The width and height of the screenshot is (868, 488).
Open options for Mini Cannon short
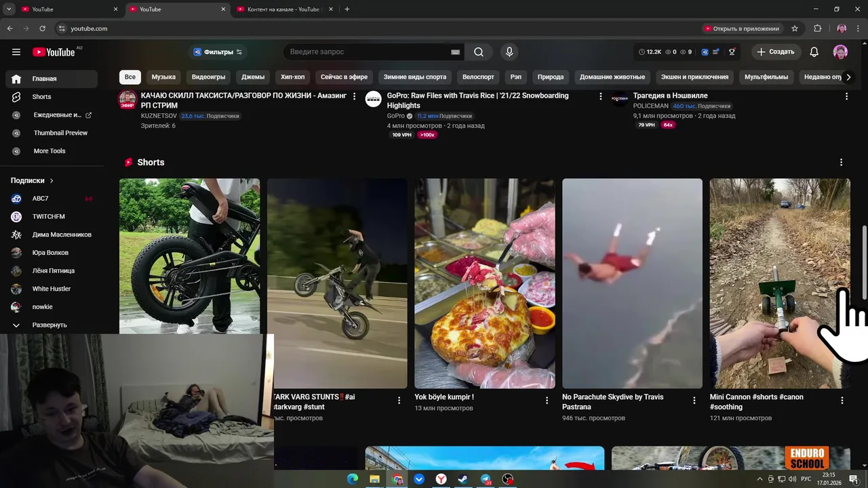point(842,401)
